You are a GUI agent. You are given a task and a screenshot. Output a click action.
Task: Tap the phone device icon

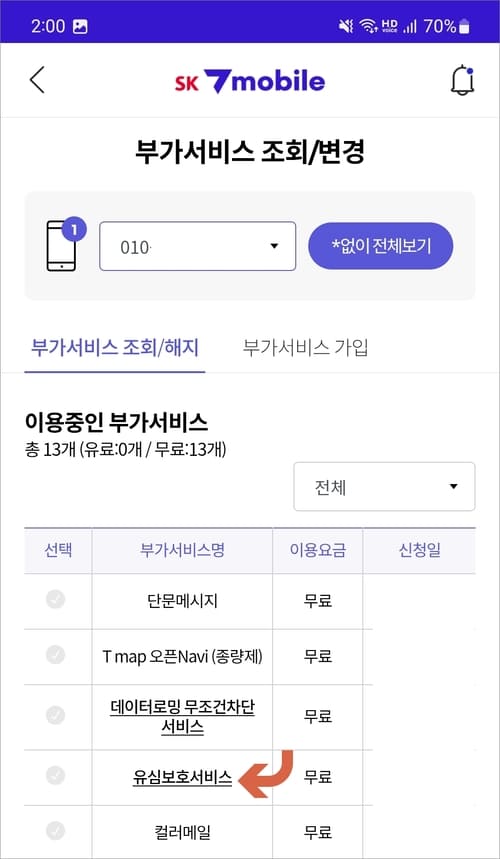pyautogui.click(x=61, y=245)
